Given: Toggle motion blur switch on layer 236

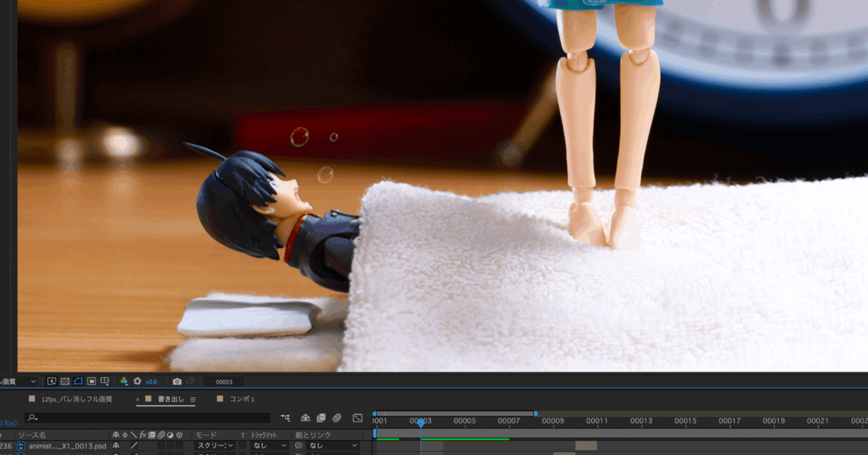Looking at the screenshot, I should point(161,446).
